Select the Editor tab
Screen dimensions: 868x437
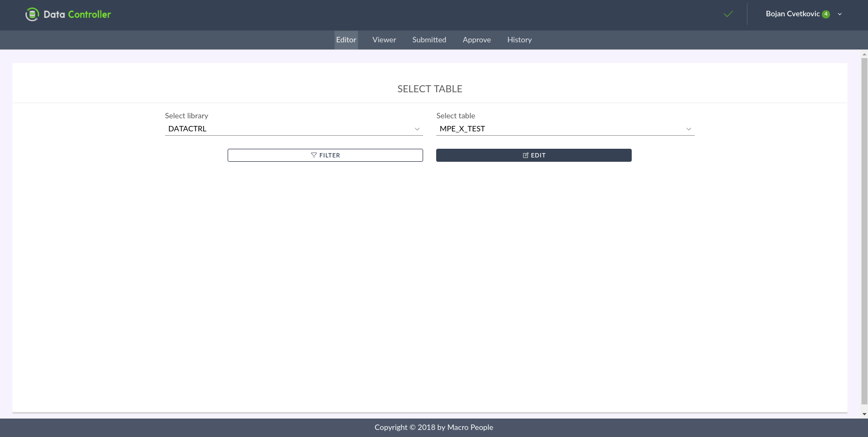click(x=346, y=40)
